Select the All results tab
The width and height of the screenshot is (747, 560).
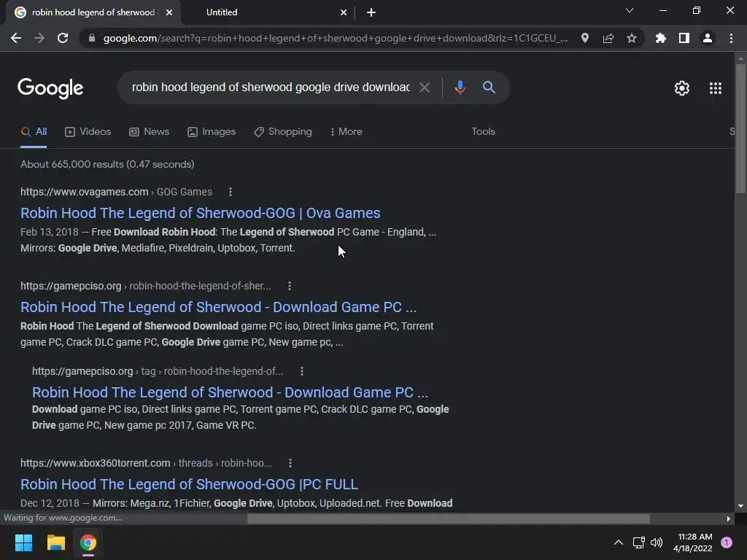click(34, 132)
